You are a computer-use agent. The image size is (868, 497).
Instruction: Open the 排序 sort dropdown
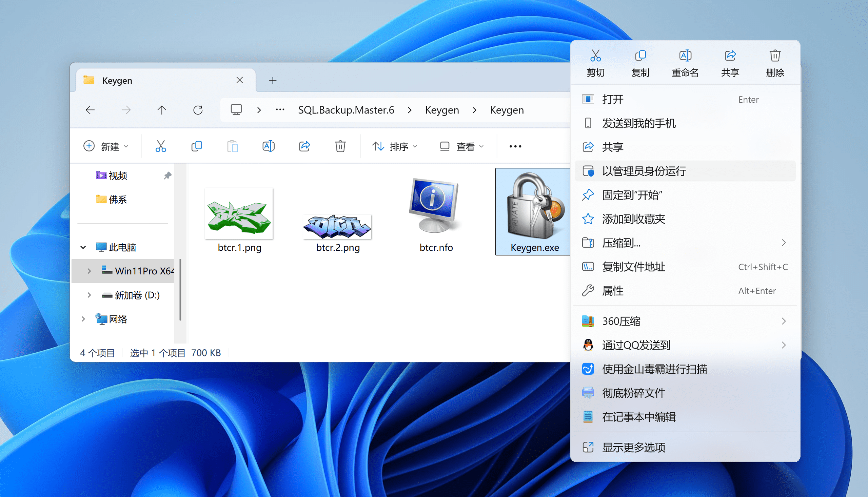point(395,146)
